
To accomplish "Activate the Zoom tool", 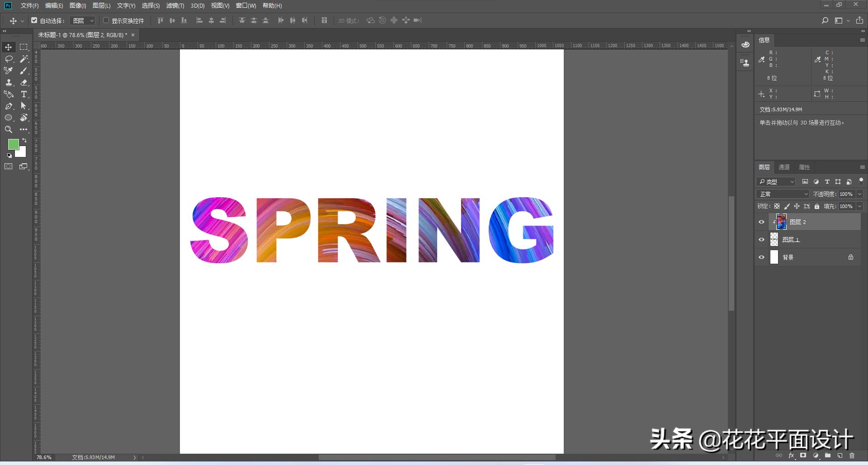I will tap(9, 129).
